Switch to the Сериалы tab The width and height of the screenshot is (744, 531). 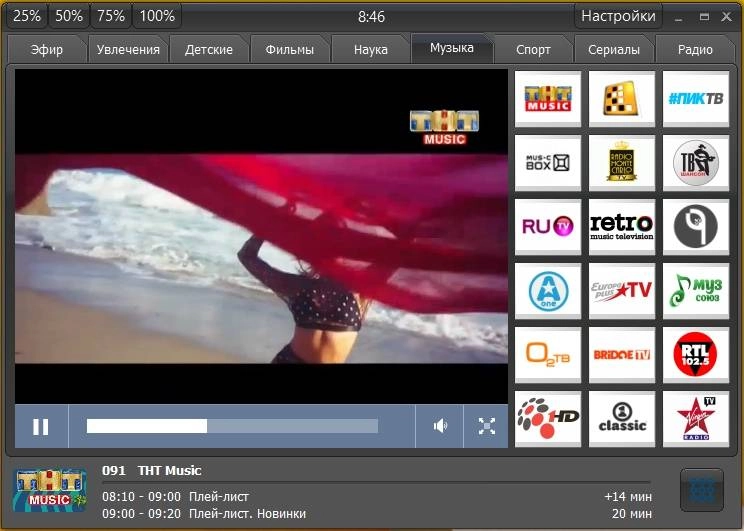(614, 49)
